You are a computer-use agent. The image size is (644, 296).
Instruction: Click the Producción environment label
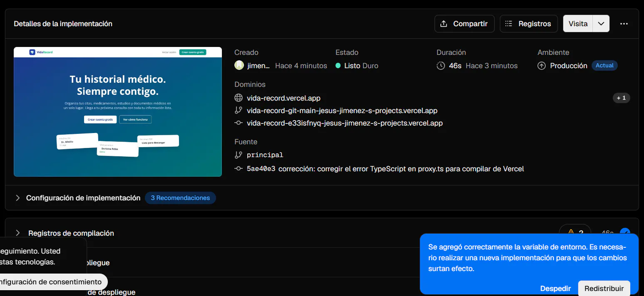569,66
